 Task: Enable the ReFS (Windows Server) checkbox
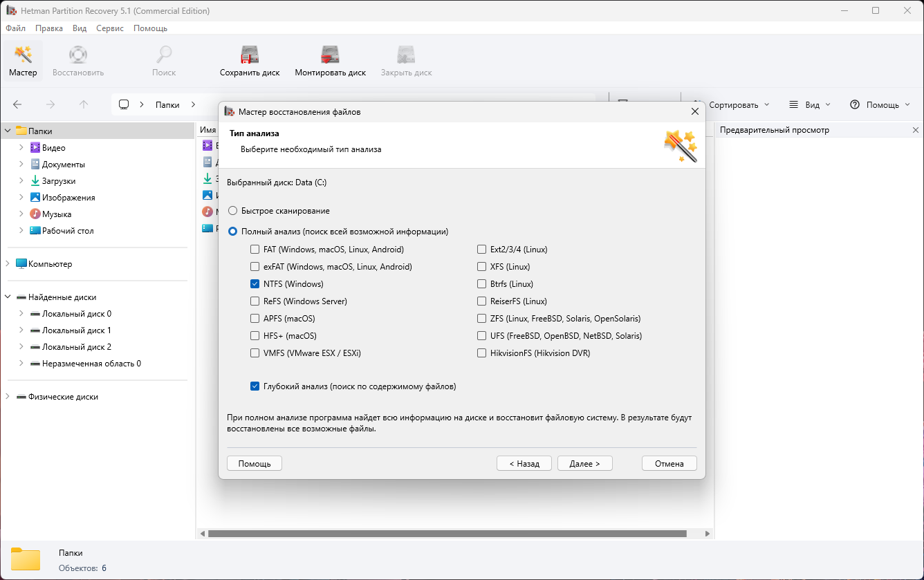[x=255, y=301]
